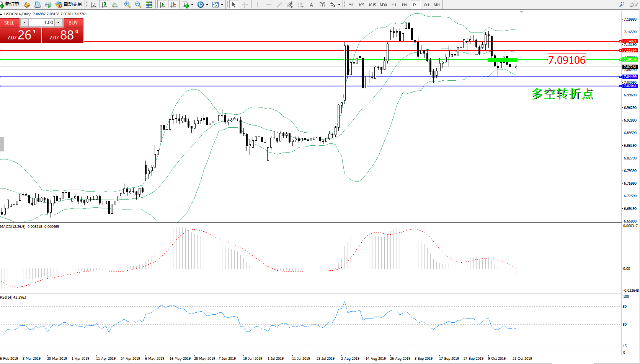Collapse one-click trading panel arrow by USDCNH

[x=2, y=14]
